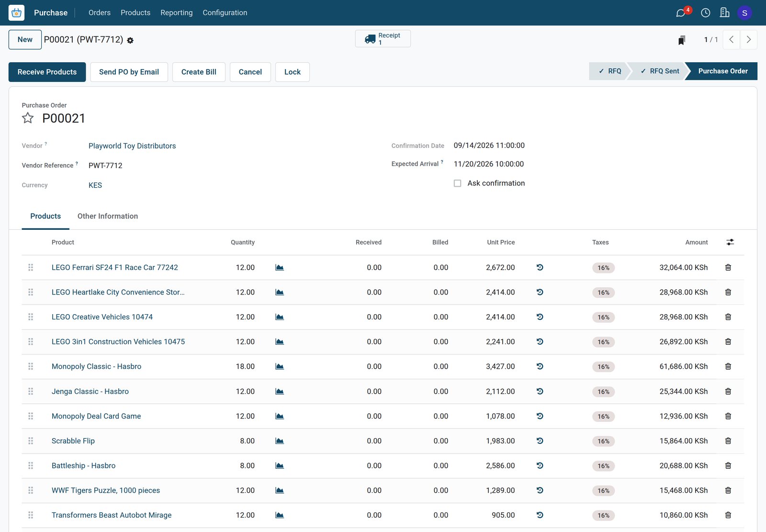Open the Playworld Toy Distributors vendor link
766x532 pixels.
pyautogui.click(x=132, y=146)
